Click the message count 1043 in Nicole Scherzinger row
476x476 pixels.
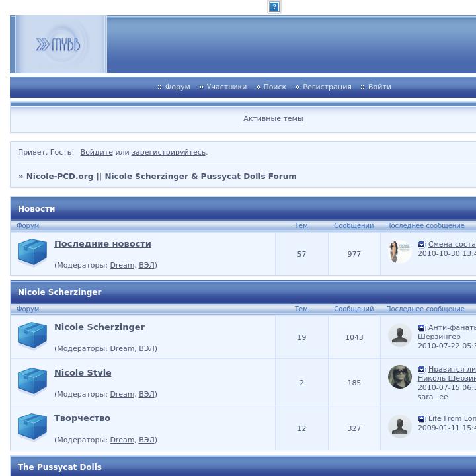click(354, 337)
